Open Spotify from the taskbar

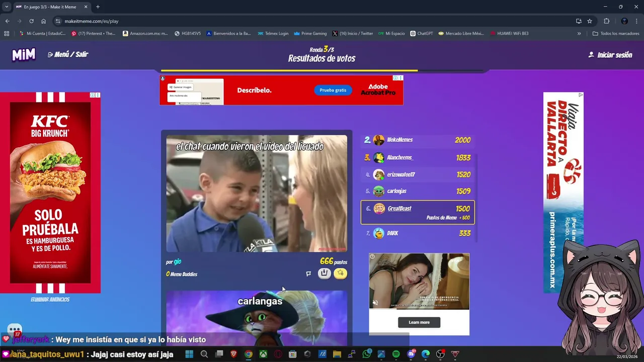coord(396,354)
